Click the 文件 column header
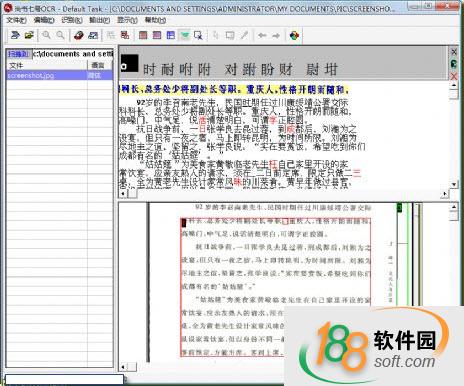This screenshot has height=386, width=464. 47,65
